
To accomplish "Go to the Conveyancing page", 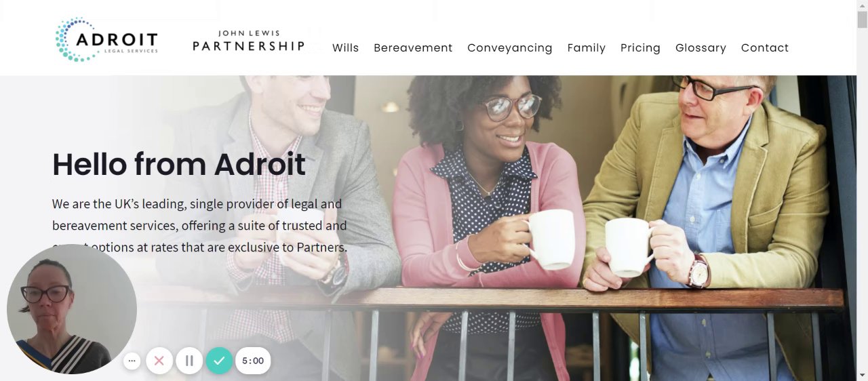I will pyautogui.click(x=510, y=48).
